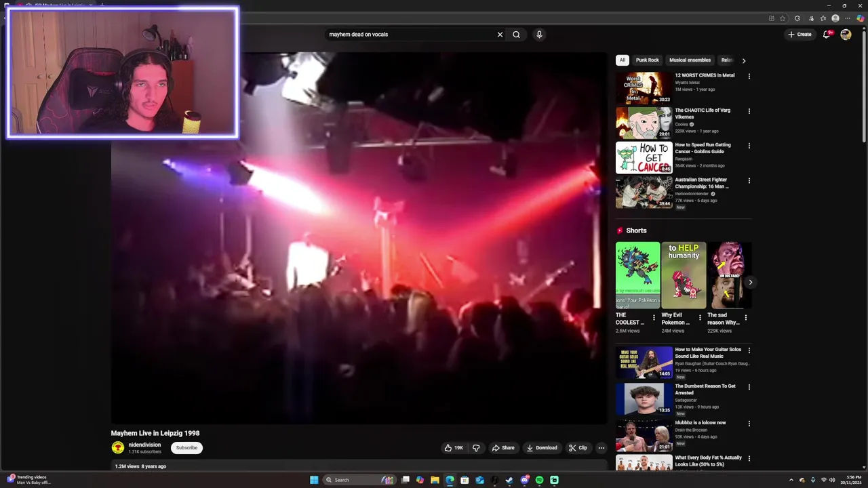Open more actions under the video
Image resolution: width=868 pixels, height=488 pixels.
(601, 448)
